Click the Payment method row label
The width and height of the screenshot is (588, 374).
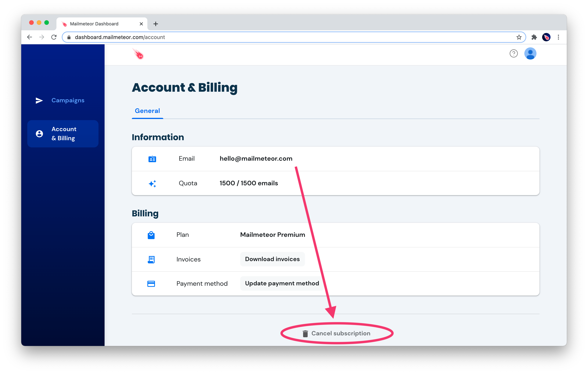point(202,284)
